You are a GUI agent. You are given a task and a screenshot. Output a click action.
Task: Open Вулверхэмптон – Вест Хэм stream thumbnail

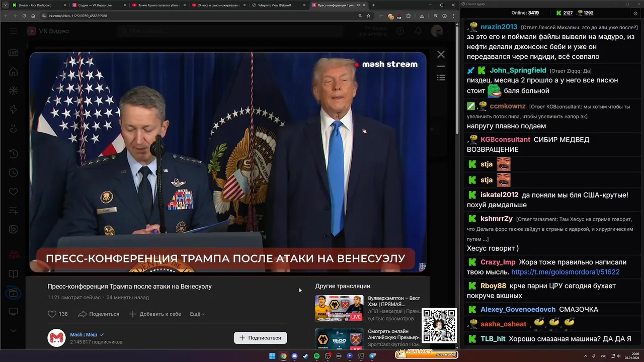[339, 308]
